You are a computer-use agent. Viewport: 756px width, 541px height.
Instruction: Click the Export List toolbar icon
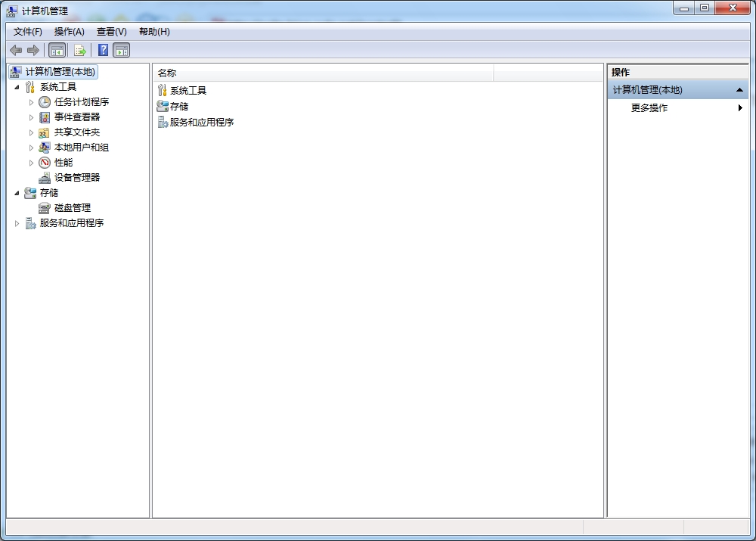pyautogui.click(x=79, y=50)
